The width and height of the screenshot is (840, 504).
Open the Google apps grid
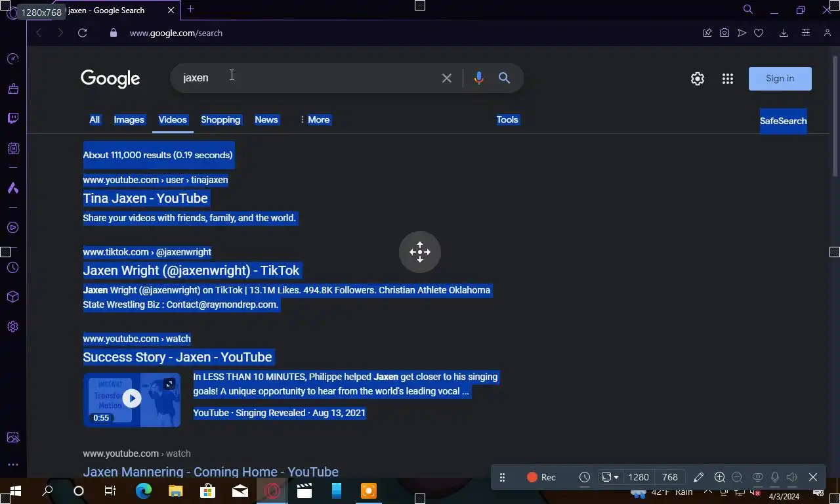pos(728,79)
